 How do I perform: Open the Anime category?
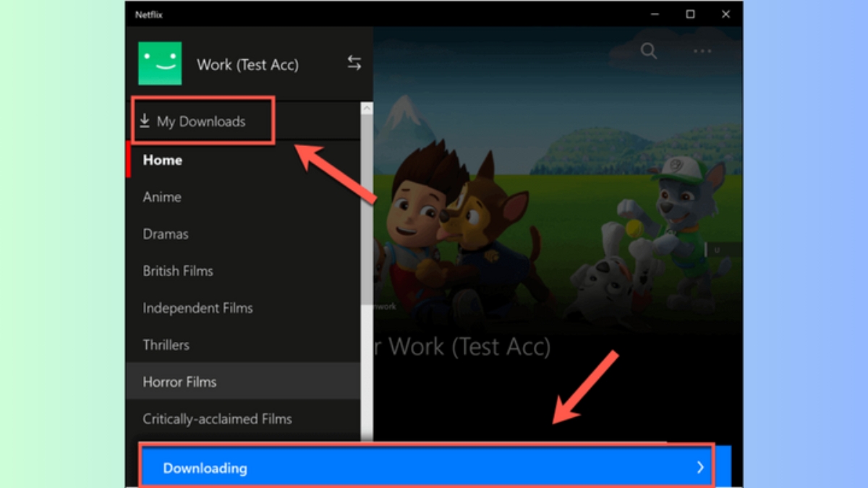pyautogui.click(x=161, y=197)
